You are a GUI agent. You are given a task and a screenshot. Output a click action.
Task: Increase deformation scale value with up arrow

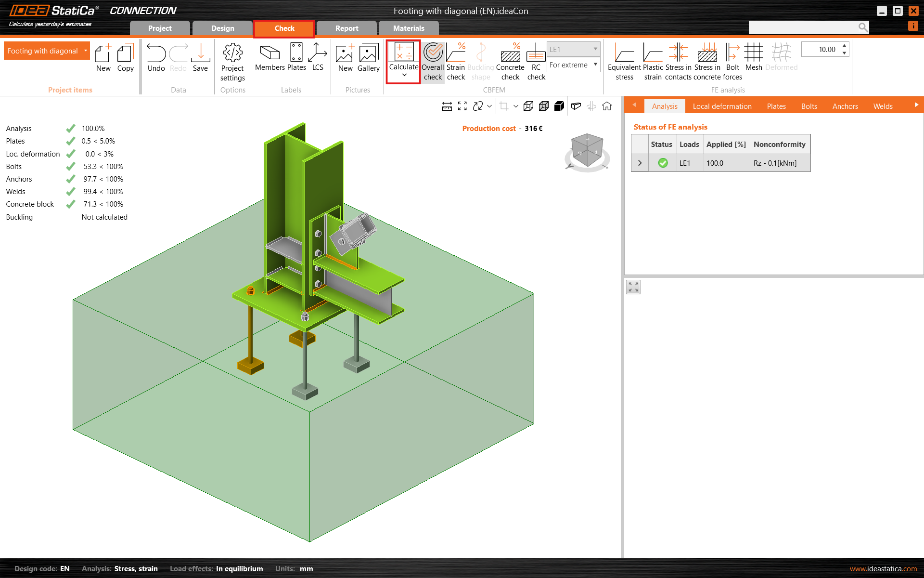(x=844, y=46)
